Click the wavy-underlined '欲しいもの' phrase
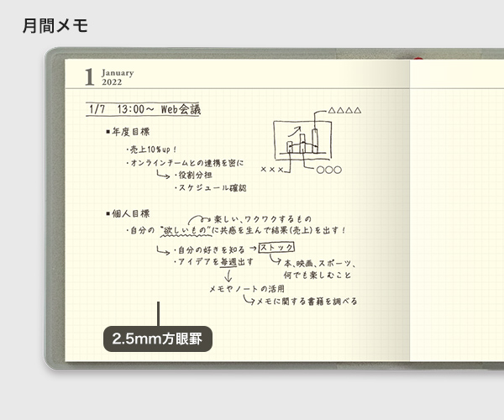Viewport: 504px width, 420px height. coord(186,230)
